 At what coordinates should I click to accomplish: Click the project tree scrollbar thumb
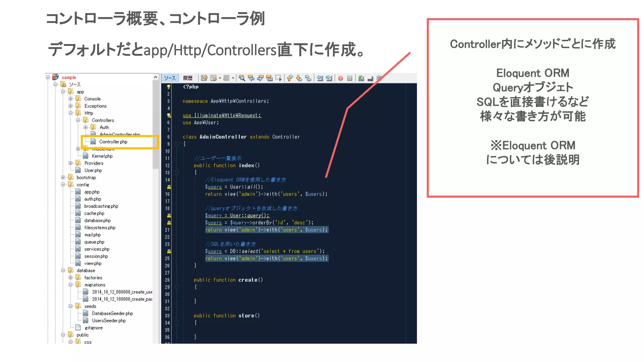tap(155, 125)
